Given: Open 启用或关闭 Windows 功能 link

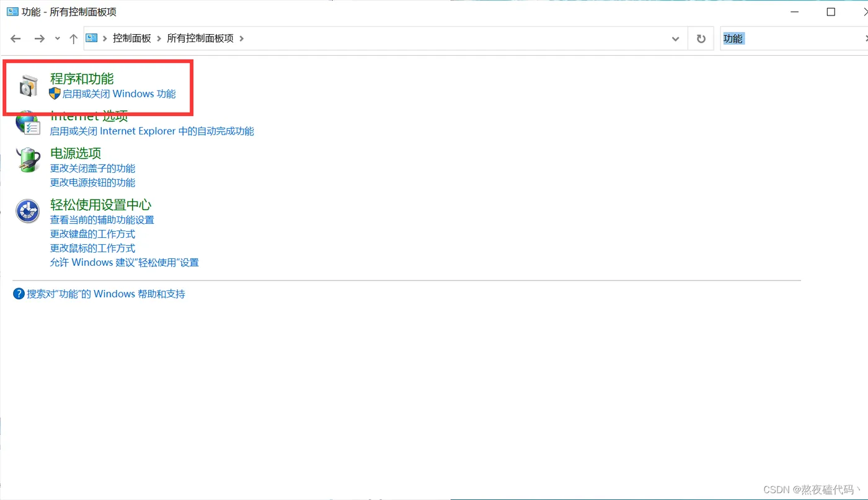Looking at the screenshot, I should click(119, 94).
